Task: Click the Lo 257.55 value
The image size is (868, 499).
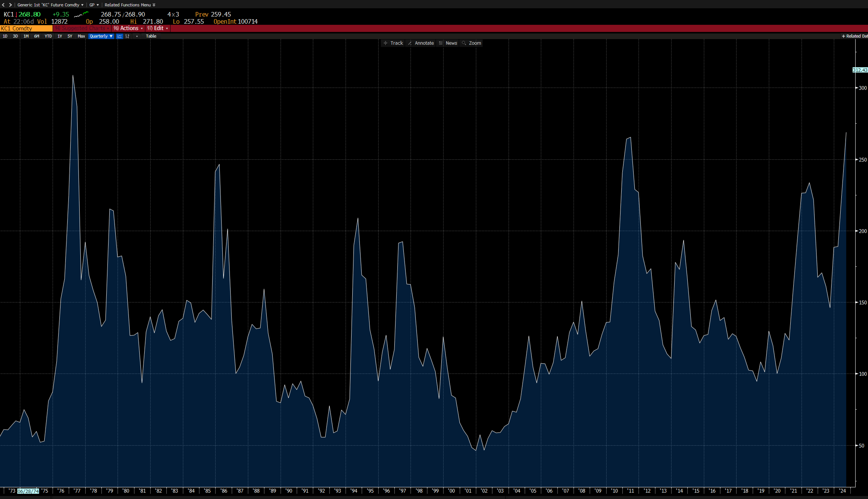Action: (x=188, y=22)
